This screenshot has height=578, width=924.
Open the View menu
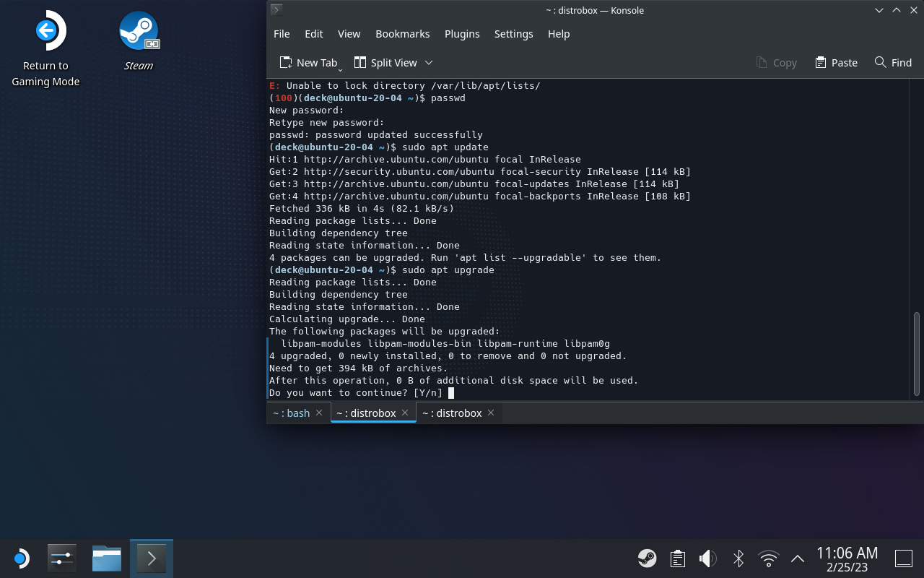click(x=349, y=34)
